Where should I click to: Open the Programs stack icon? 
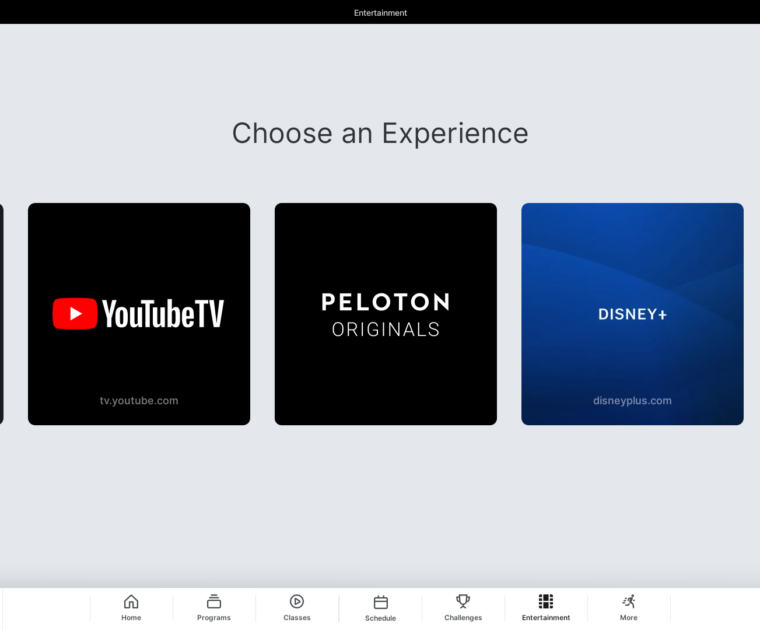pyautogui.click(x=214, y=601)
